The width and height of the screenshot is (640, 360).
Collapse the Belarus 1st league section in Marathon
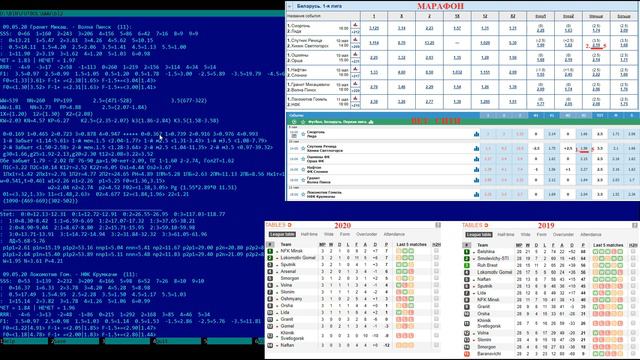pyautogui.click(x=290, y=6)
